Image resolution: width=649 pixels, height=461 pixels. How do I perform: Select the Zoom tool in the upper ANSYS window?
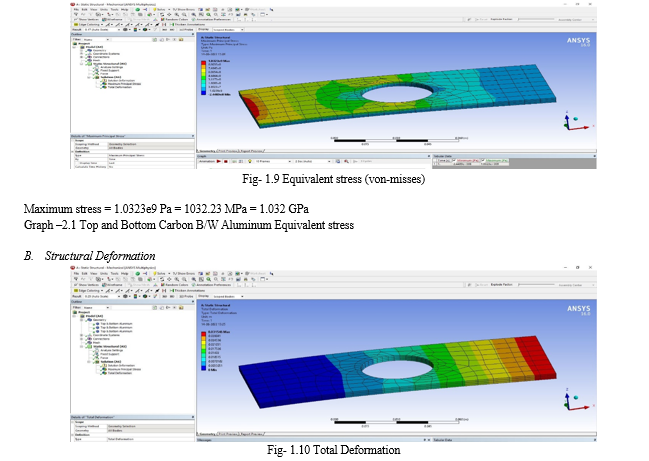tap(176, 14)
